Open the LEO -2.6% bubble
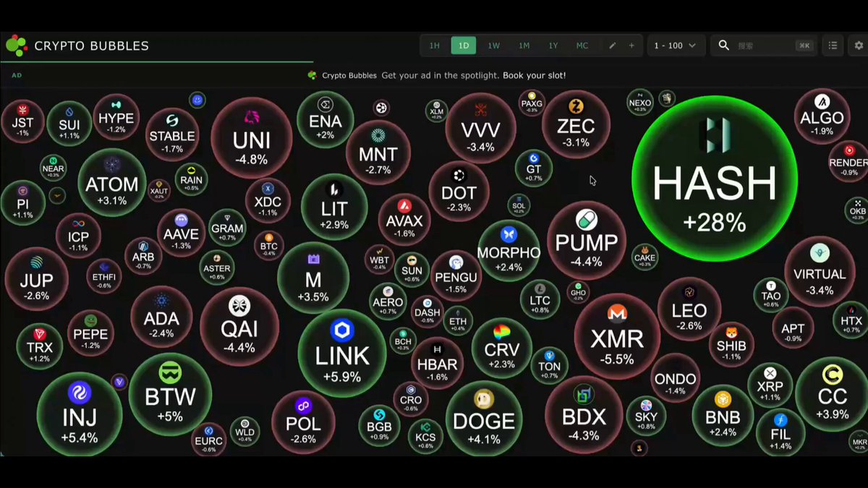868x488 pixels. click(x=689, y=308)
